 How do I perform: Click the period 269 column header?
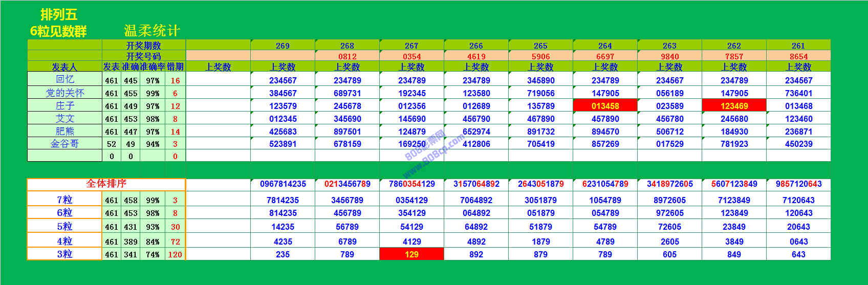(x=283, y=46)
